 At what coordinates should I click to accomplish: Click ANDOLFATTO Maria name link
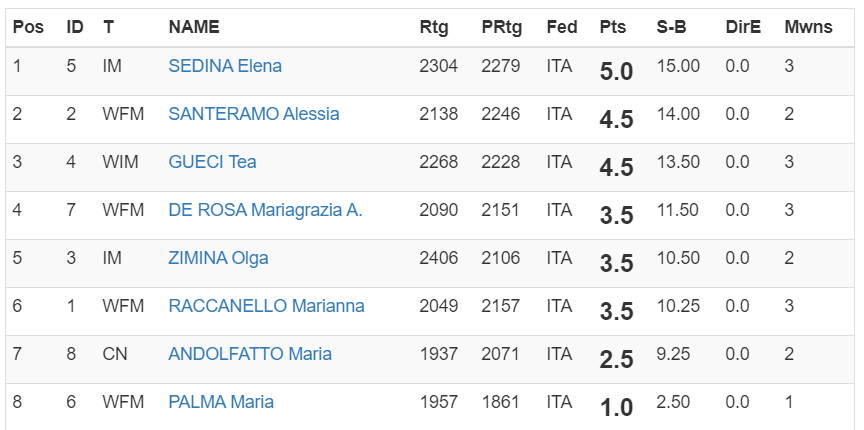(x=250, y=354)
